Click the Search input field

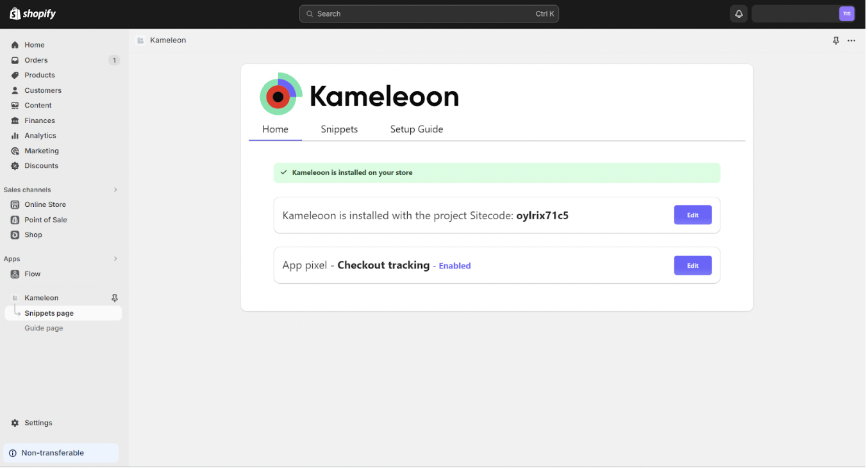(428, 13)
